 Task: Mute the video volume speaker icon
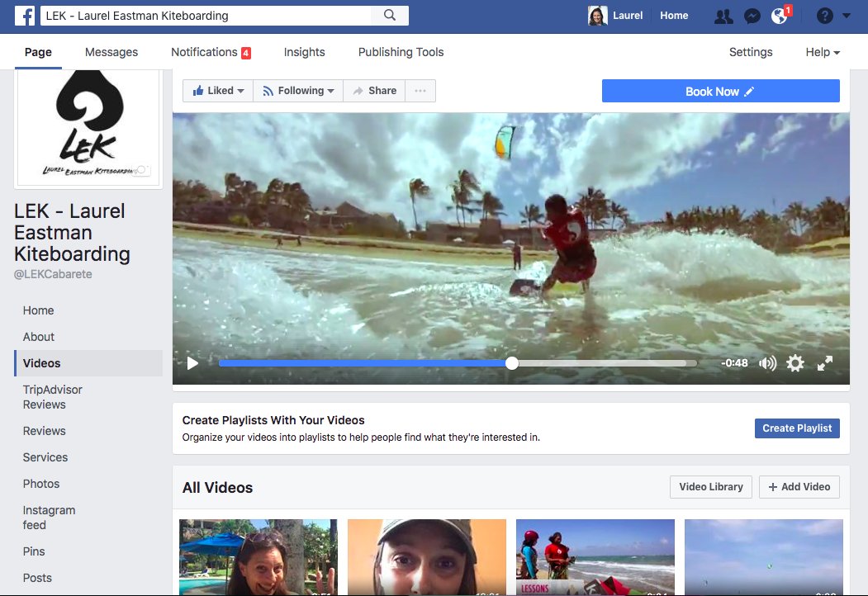click(x=768, y=363)
